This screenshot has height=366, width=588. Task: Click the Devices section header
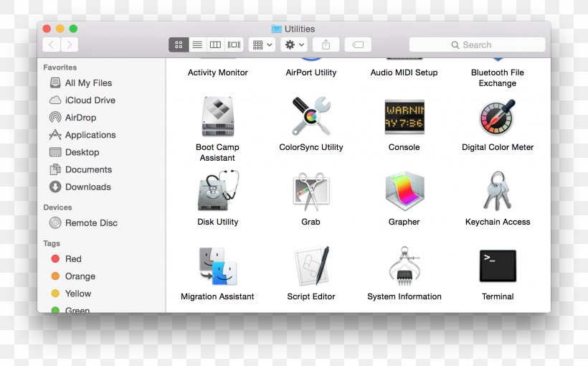pos(57,207)
